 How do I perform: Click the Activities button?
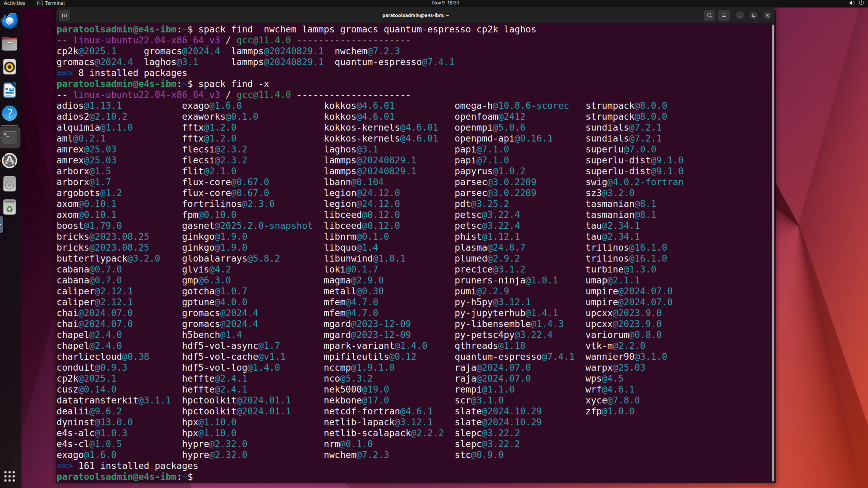tap(14, 3)
